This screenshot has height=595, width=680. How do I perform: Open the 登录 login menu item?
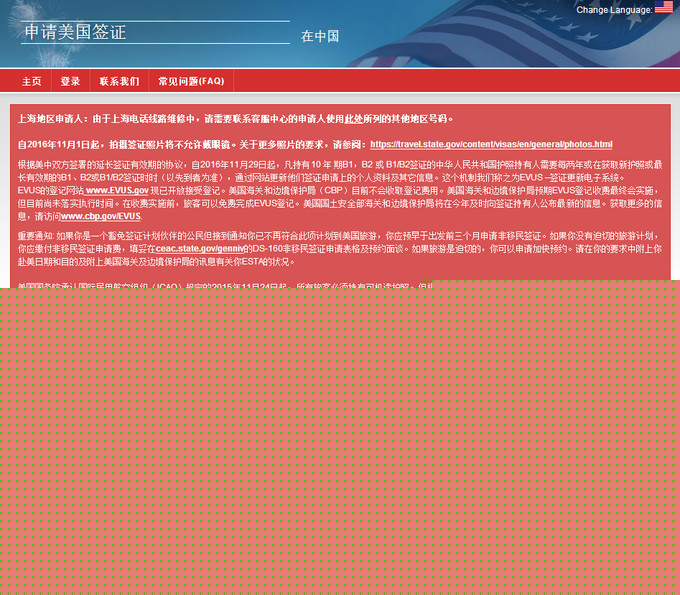(x=70, y=81)
